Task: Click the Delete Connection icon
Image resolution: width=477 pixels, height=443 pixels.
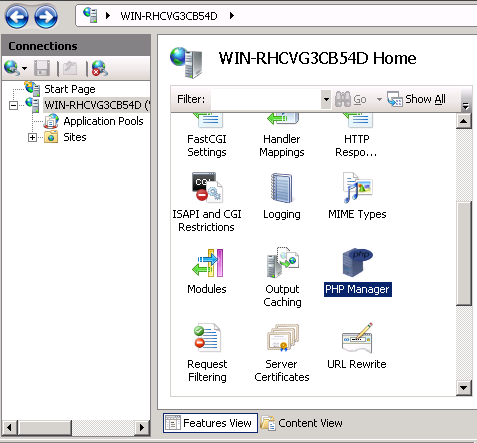Action: [x=99, y=68]
